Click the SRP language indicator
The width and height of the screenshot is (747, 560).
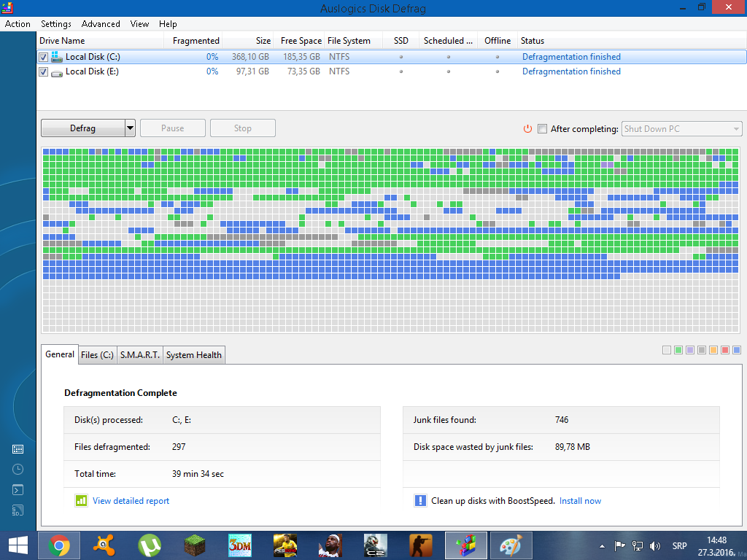click(x=679, y=545)
